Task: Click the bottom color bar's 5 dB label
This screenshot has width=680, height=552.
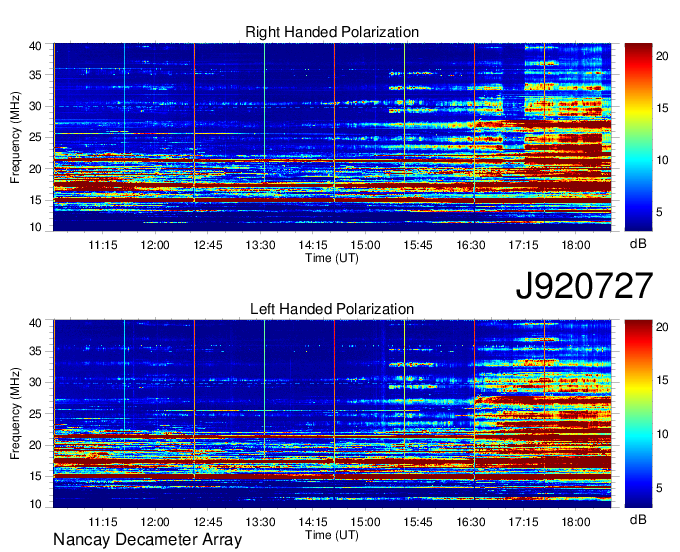Action: point(660,488)
